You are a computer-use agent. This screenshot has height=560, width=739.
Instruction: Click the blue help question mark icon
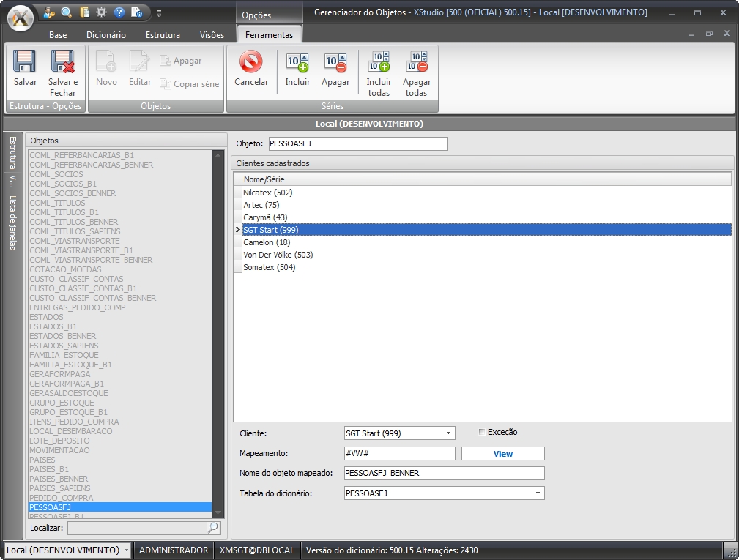point(119,12)
